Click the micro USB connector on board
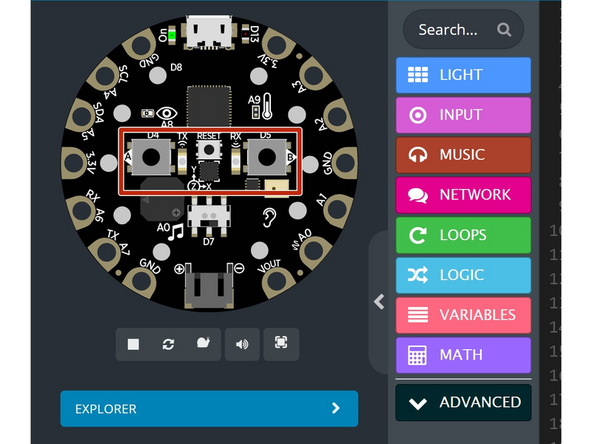Viewport: 592px width, 444px height. [209, 32]
